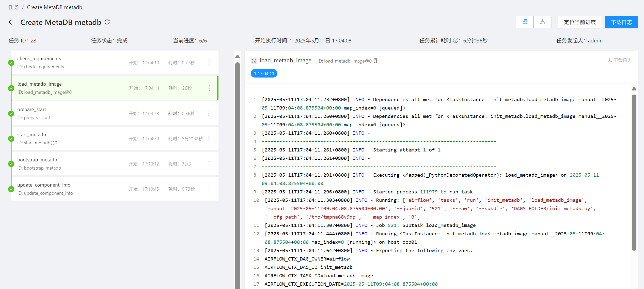Image resolution: width=644 pixels, height=289 pixels.
Task: Open more options menu for check_requirements
Action: click(x=209, y=63)
